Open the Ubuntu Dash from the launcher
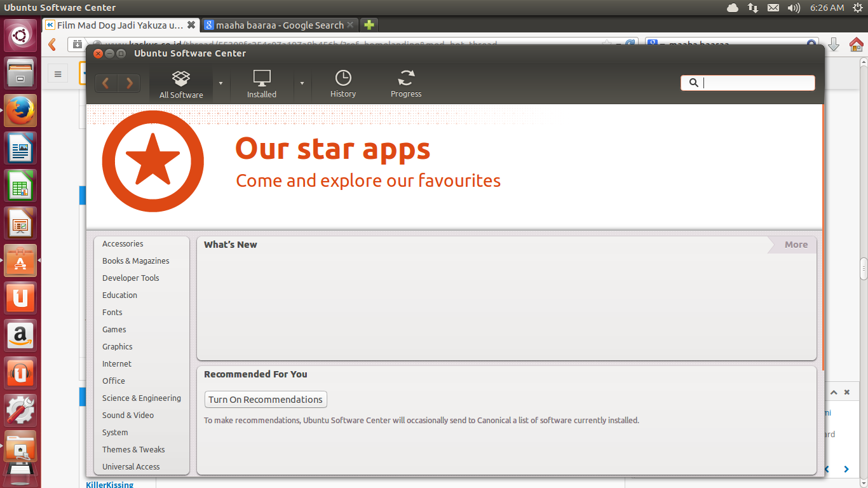Screen dimensions: 868x488 [x=21, y=36]
